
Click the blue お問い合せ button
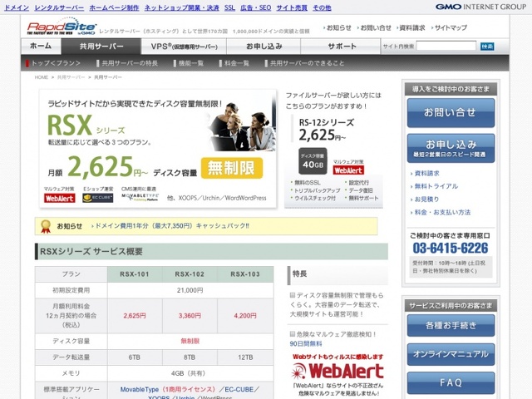450,113
